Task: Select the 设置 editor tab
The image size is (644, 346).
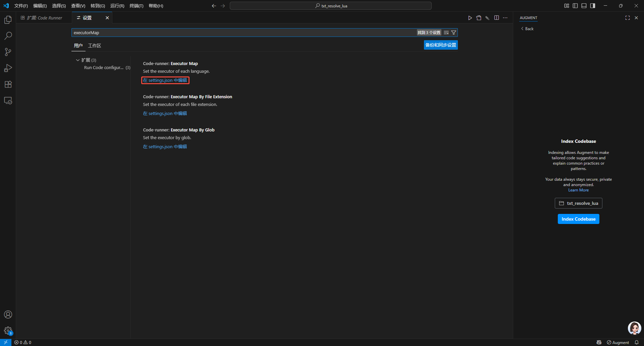Action: click(87, 18)
